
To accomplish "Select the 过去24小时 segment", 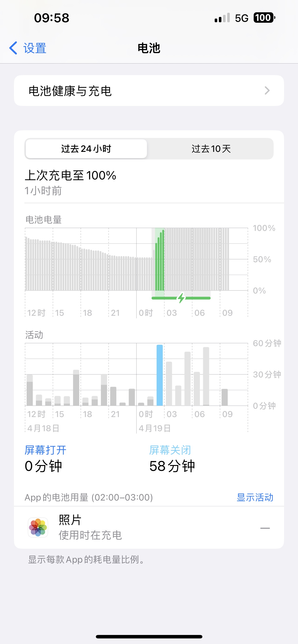I will click(x=86, y=149).
